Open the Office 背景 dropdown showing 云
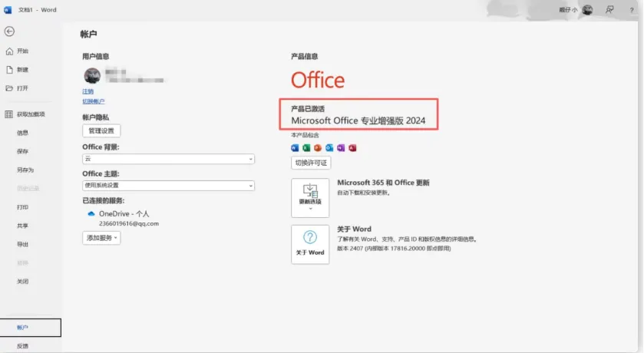The image size is (644, 353). 168,159
